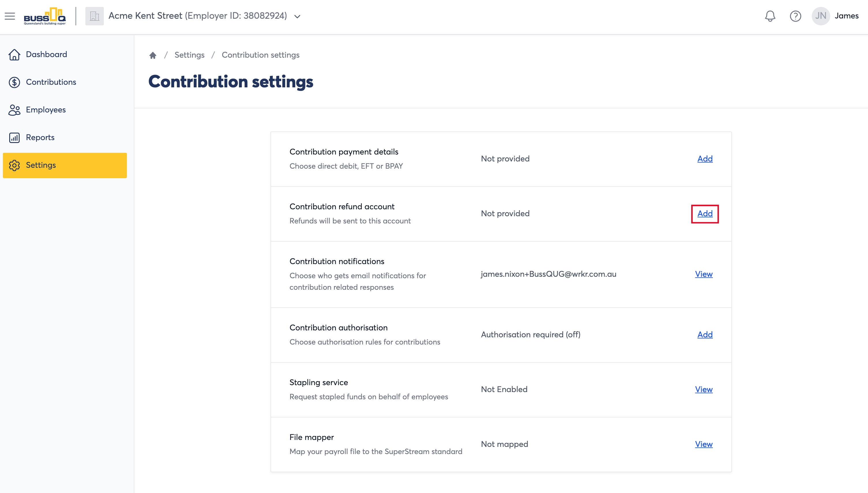
Task: Click the employer building icon
Action: [94, 16]
